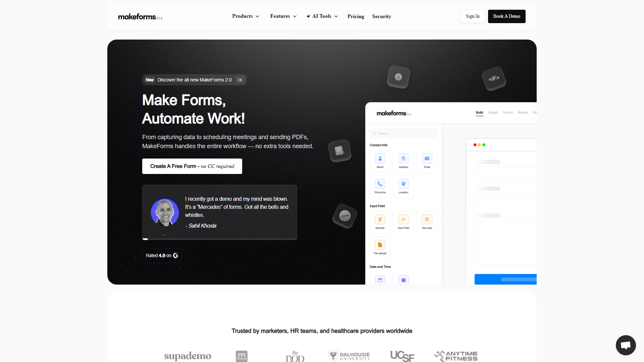The width and height of the screenshot is (644, 362).
Task: Click the UCSF logo
Action: pos(402,356)
